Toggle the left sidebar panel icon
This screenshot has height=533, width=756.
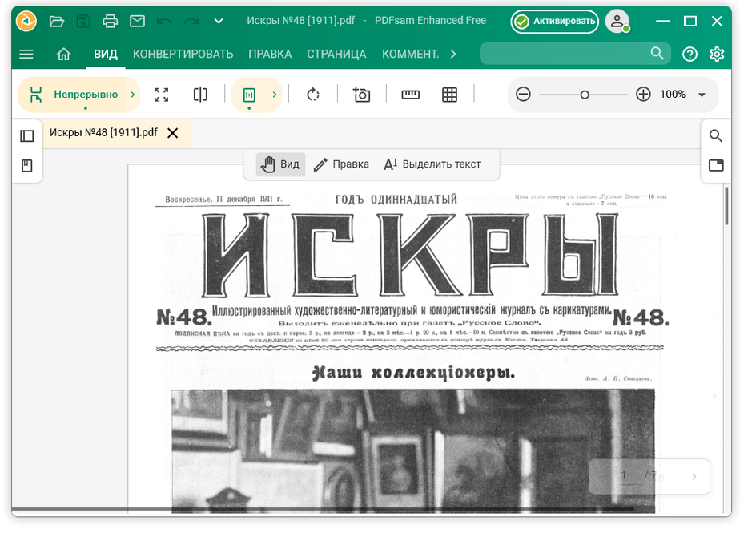(27, 136)
